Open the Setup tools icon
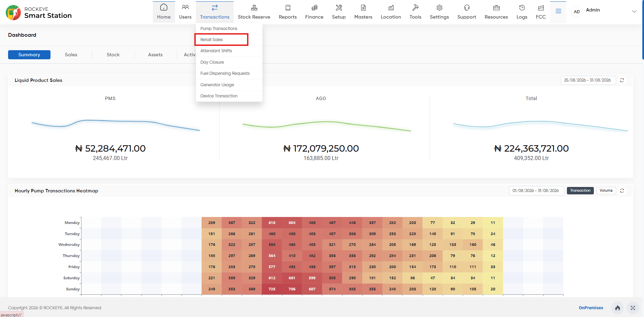This screenshot has height=317, width=644. pyautogui.click(x=339, y=8)
